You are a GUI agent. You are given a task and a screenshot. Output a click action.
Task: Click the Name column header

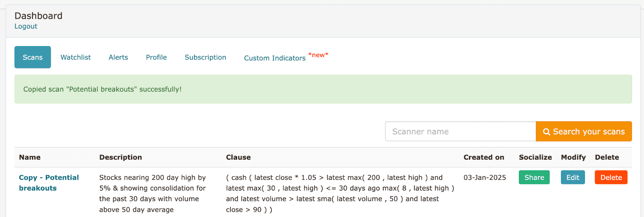(x=30, y=157)
